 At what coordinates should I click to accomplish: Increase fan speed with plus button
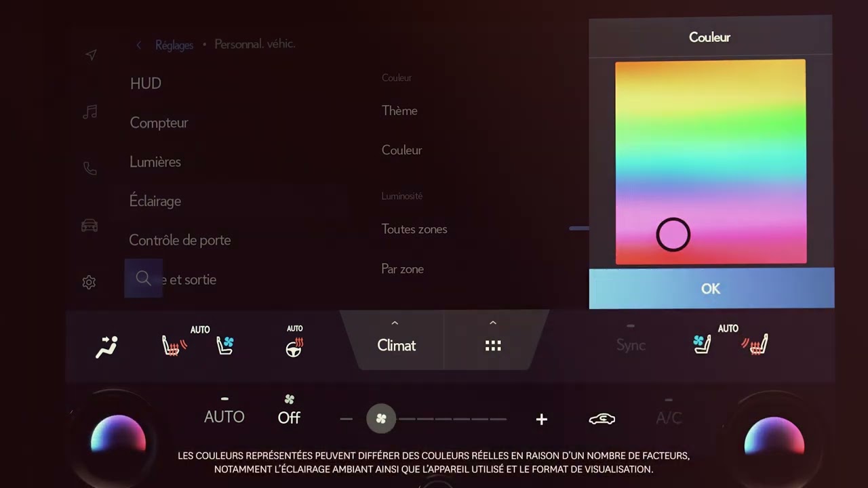(x=541, y=420)
